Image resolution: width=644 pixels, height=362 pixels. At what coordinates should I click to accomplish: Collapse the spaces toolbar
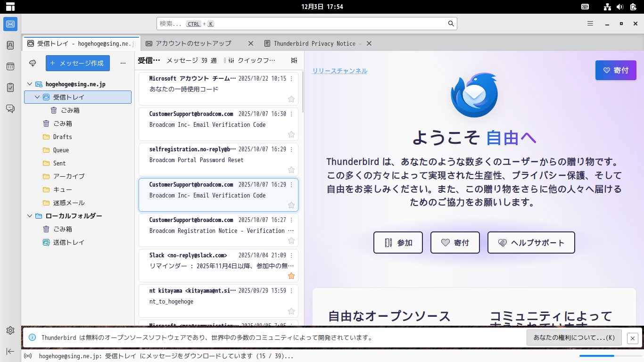click(10, 351)
